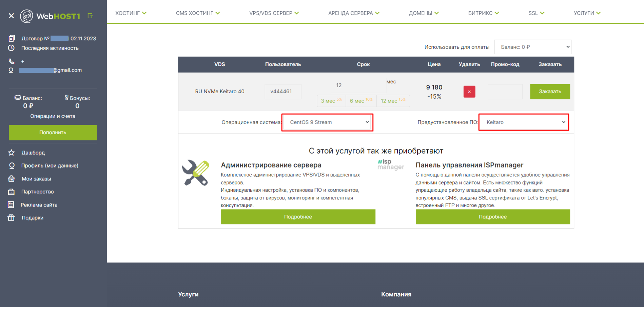644x311 pixels.
Task: Select the 6 мес term option
Action: click(x=361, y=101)
